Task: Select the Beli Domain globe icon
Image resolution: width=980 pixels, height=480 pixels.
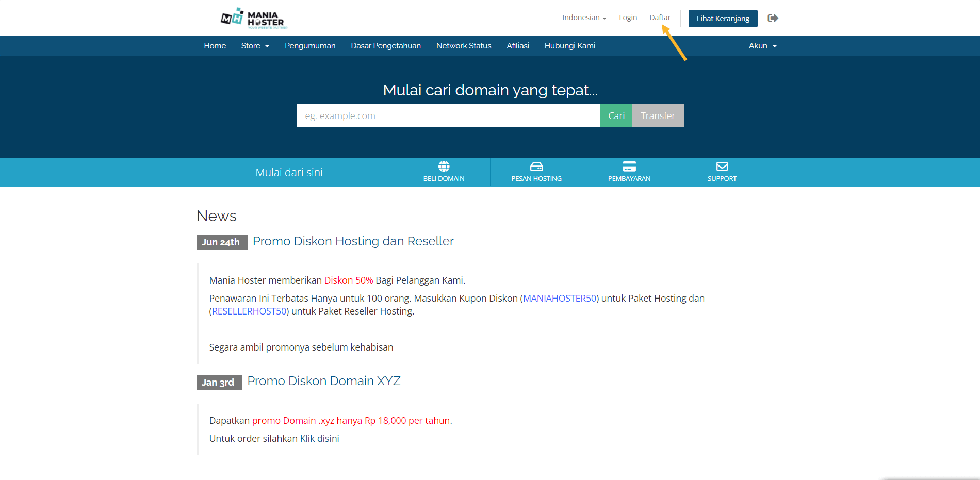Action: point(443,166)
